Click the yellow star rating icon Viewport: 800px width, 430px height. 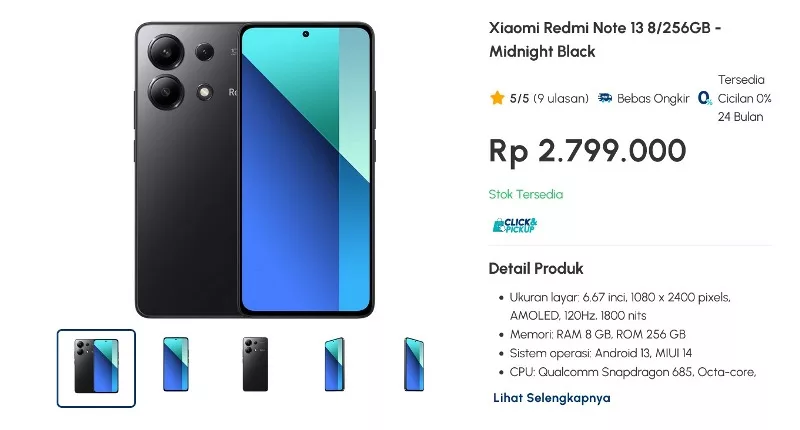pos(497,98)
